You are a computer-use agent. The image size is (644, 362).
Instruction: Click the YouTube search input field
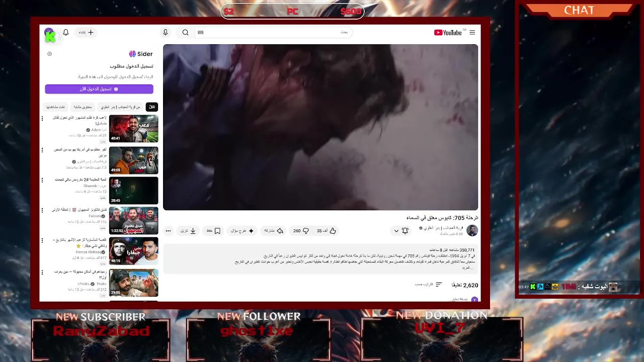274,32
